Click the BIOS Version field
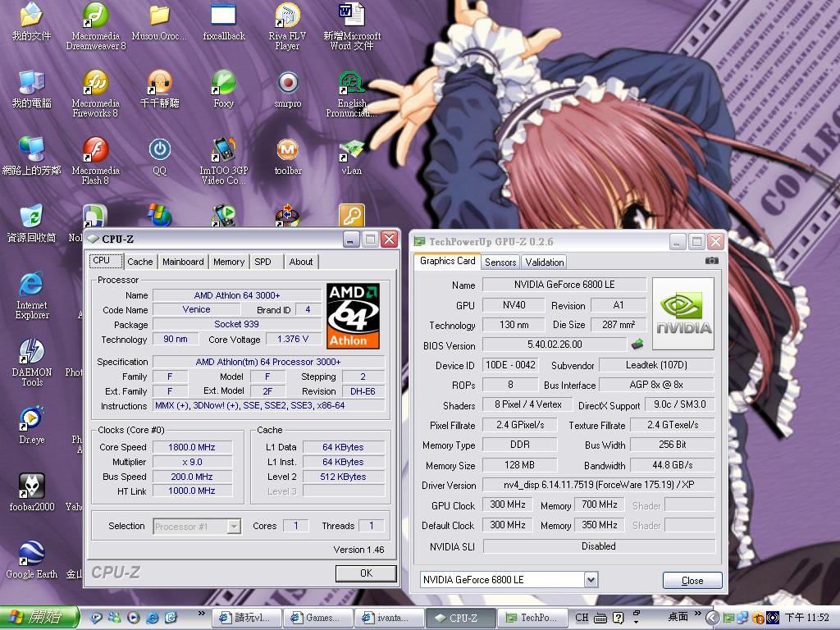Viewport: 840px width, 630px height. pyautogui.click(x=554, y=345)
